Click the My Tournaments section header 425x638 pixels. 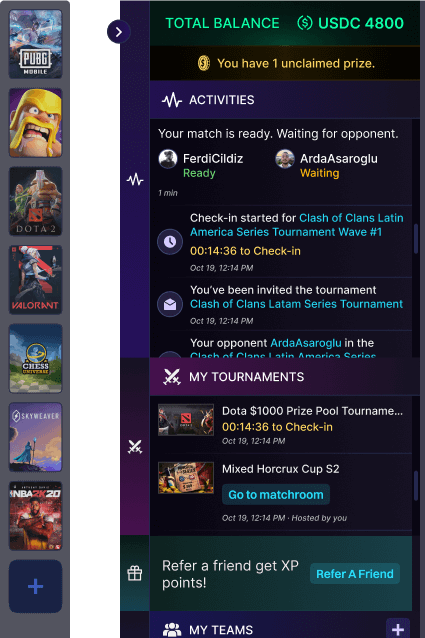coord(285,377)
